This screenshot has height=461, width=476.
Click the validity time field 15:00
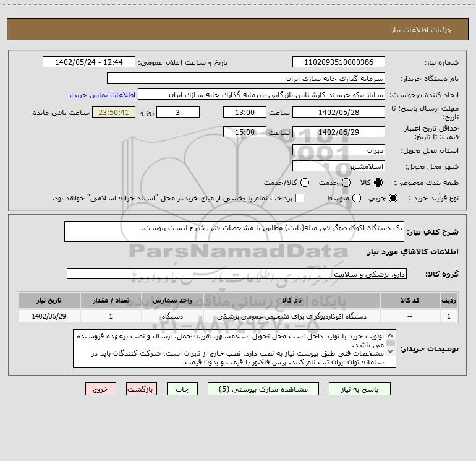click(x=245, y=132)
